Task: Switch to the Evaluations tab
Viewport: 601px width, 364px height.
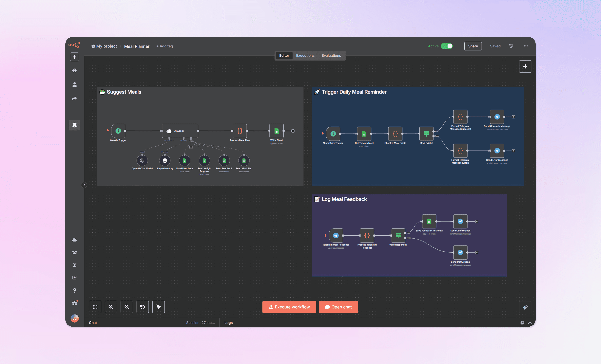Action: click(x=331, y=56)
